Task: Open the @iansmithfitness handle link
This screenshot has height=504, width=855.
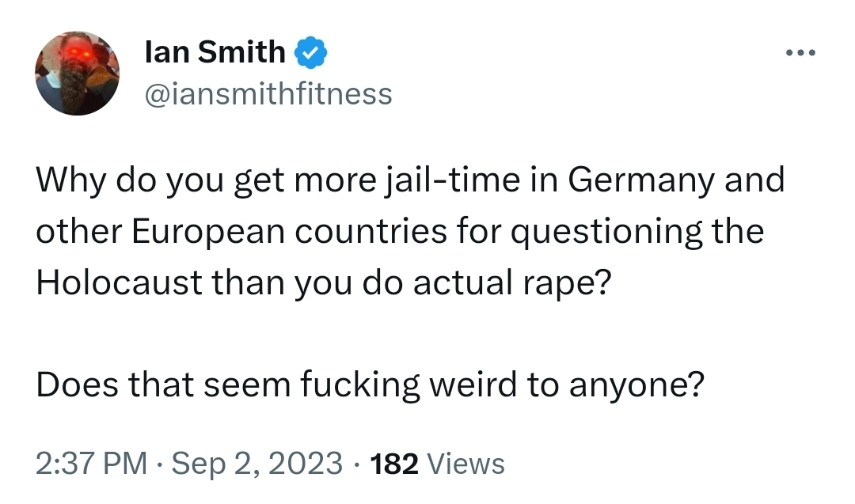Action: (268, 94)
